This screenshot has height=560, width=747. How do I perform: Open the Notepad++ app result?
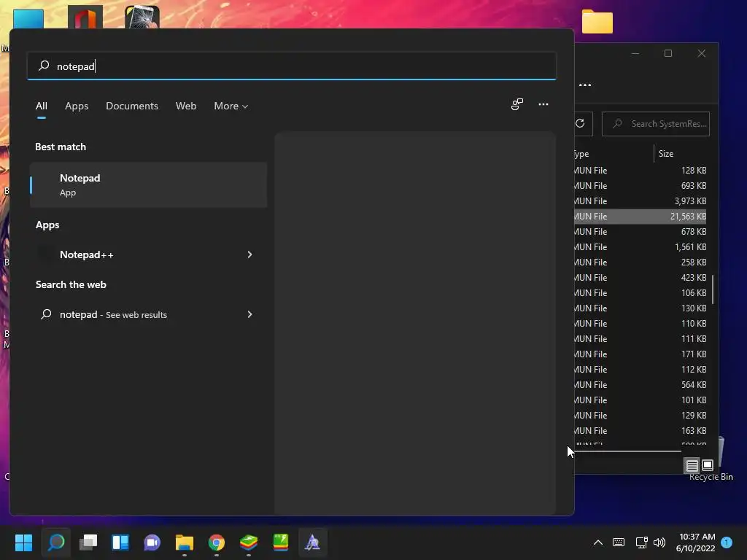tap(138, 254)
